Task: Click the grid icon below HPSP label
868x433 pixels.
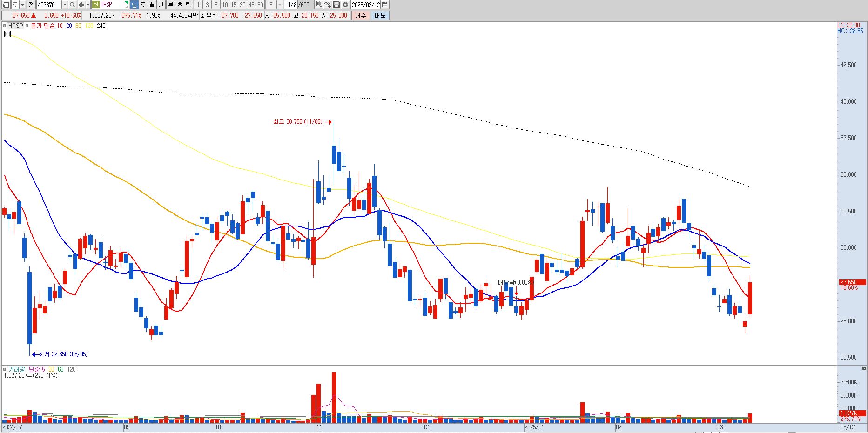Action: click(7, 34)
